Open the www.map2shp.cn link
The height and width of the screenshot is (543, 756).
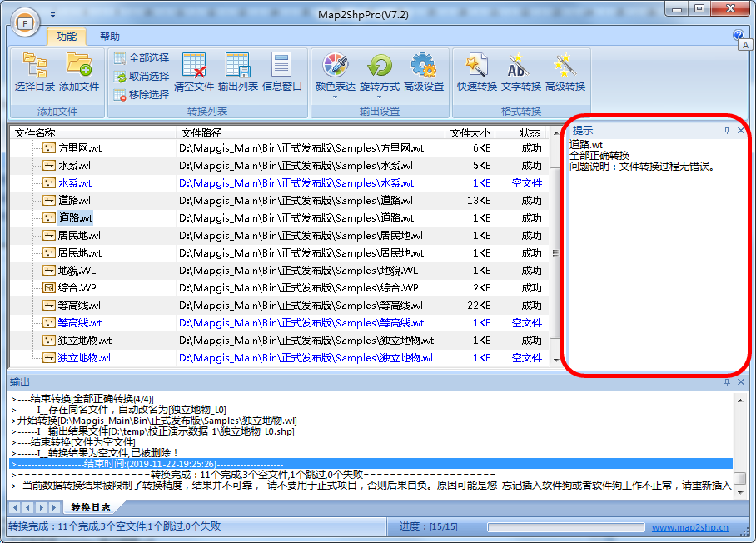click(690, 527)
